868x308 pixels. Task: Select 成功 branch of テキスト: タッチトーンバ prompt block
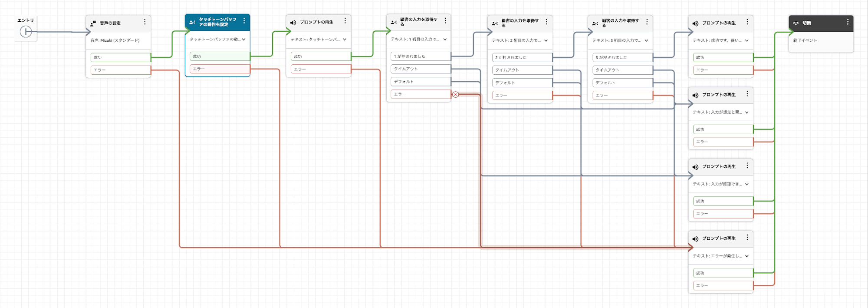[x=321, y=56]
